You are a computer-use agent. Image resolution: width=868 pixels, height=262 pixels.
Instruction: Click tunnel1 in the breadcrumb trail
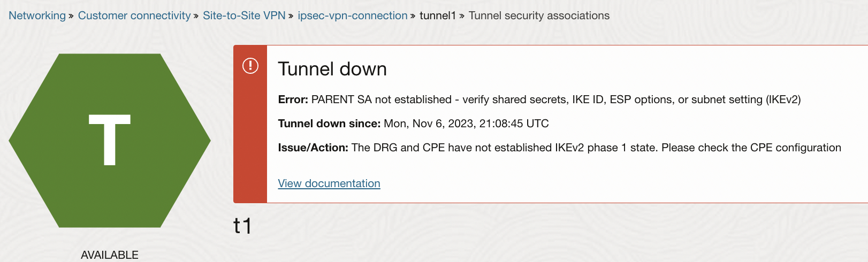[x=437, y=16]
